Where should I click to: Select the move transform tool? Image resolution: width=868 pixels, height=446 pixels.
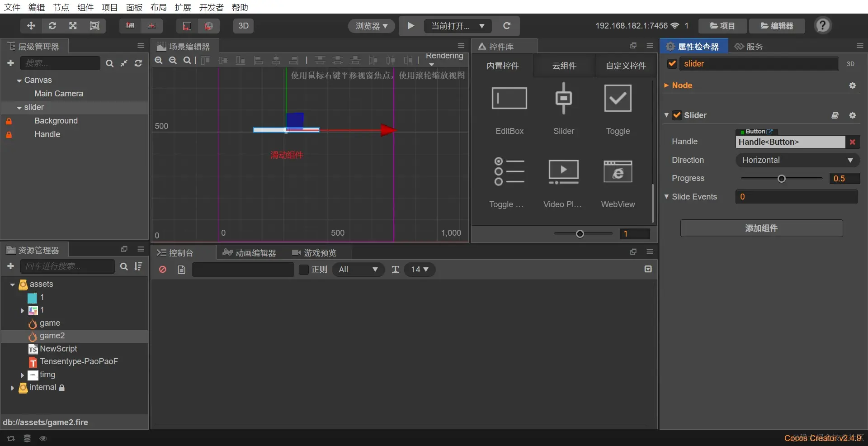pyautogui.click(x=31, y=26)
